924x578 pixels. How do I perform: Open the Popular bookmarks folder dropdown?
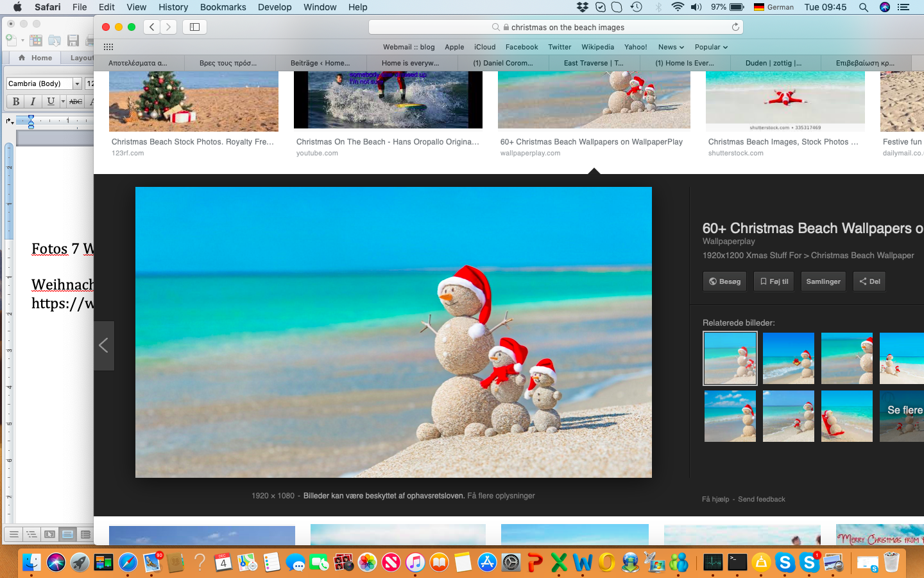coord(711,47)
